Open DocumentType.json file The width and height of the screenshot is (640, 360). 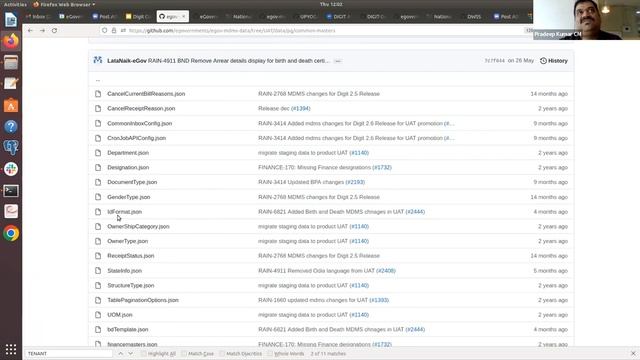(x=132, y=182)
